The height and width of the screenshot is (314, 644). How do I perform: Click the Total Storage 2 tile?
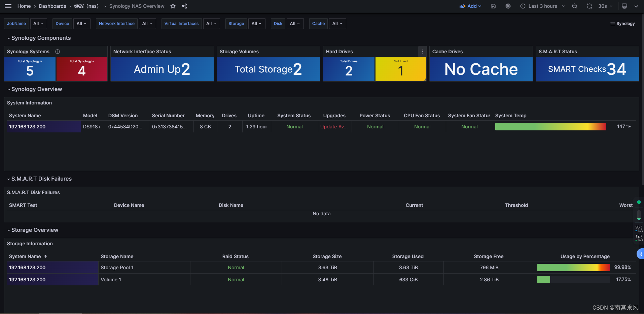point(269,69)
